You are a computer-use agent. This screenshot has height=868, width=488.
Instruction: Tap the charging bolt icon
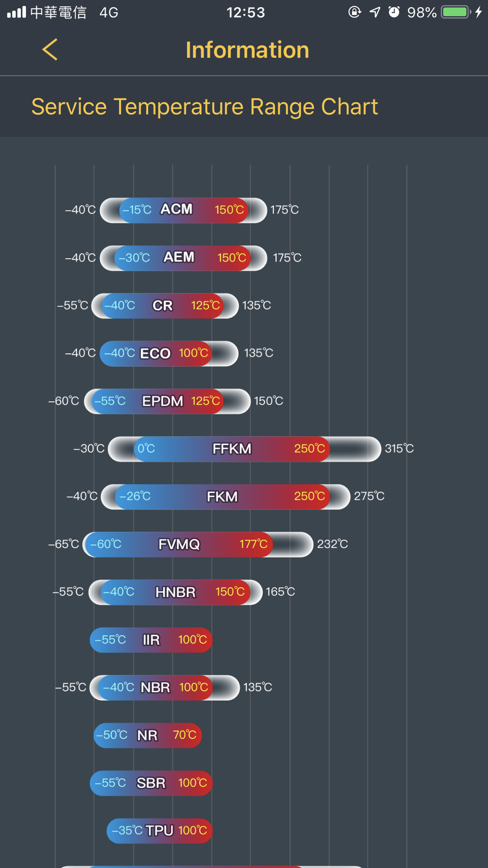click(479, 12)
